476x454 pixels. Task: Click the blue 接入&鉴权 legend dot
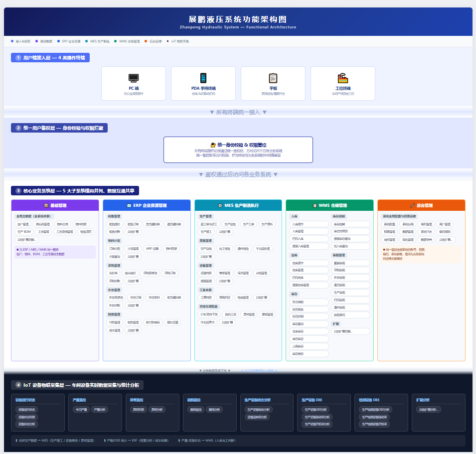tap(12, 41)
